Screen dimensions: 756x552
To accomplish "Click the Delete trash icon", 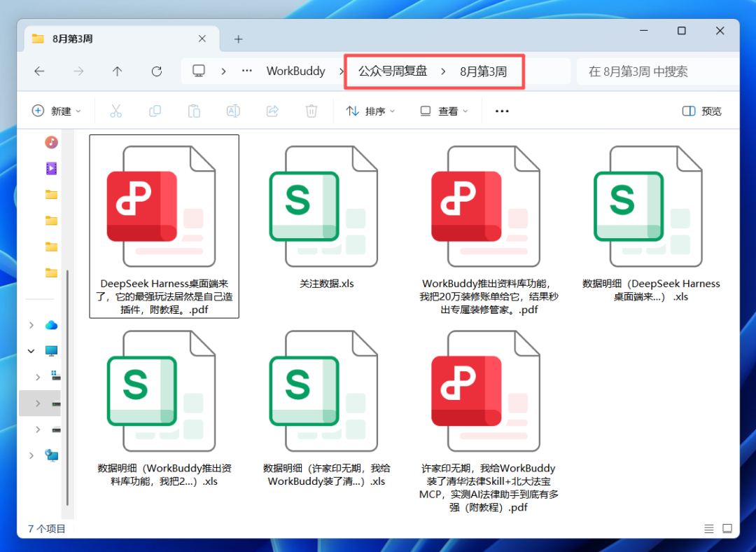I will [311, 111].
